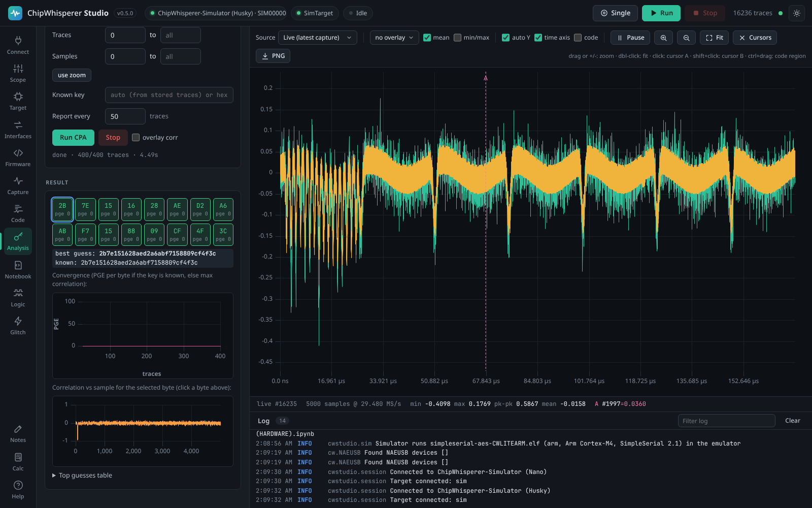Open the Source dropdown for live capture
The image size is (812, 508).
tap(318, 38)
